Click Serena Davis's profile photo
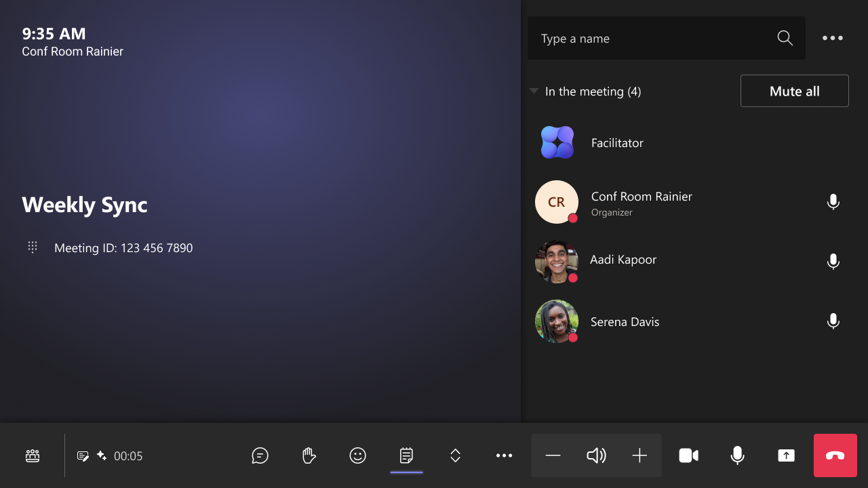This screenshot has width=868, height=488. tap(557, 321)
